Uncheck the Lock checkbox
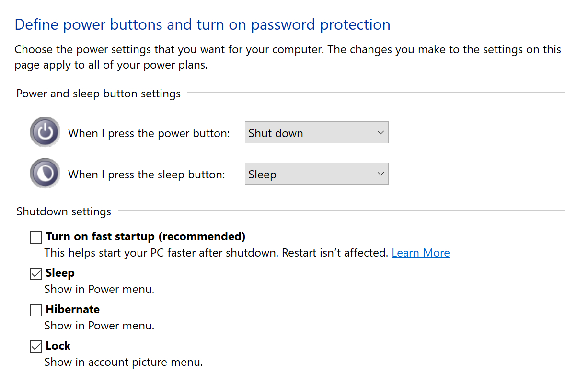The width and height of the screenshot is (588, 386). [36, 347]
